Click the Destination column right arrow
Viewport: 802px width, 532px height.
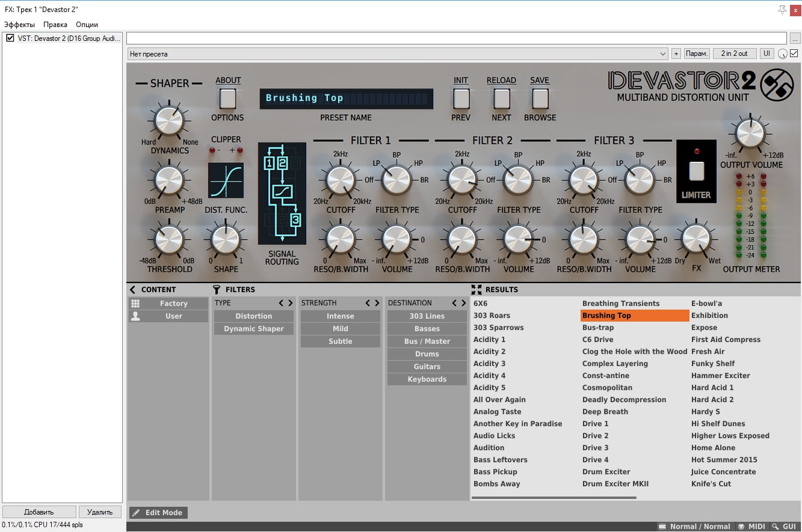point(463,303)
